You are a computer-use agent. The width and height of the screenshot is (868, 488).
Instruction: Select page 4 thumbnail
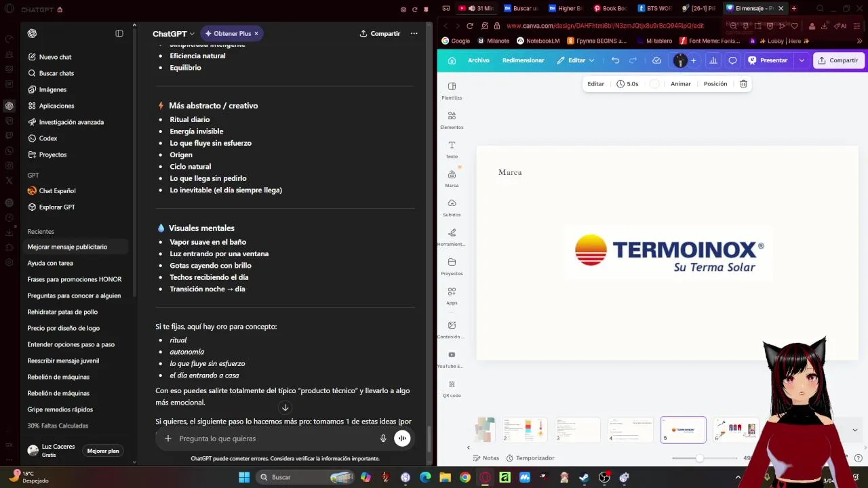click(631, 430)
